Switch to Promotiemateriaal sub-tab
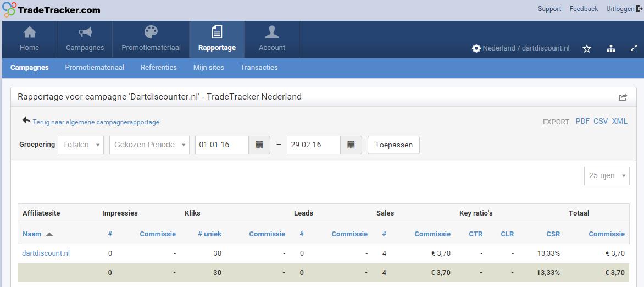Image resolution: width=644 pixels, height=287 pixels. [x=95, y=68]
